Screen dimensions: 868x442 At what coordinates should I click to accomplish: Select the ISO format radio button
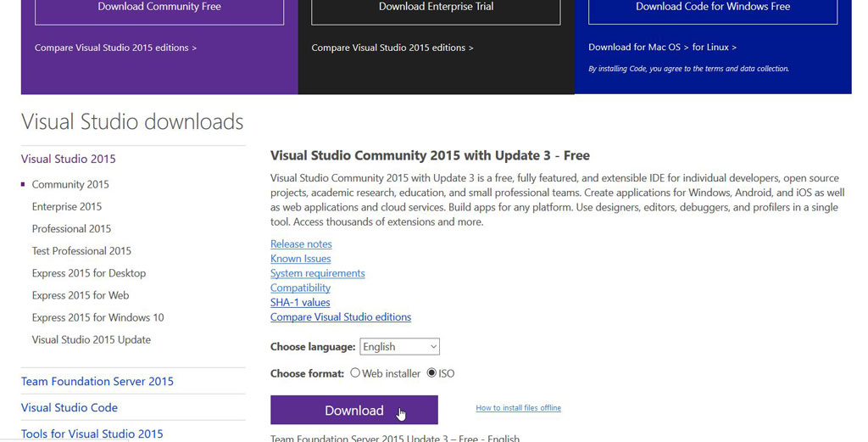(431, 373)
